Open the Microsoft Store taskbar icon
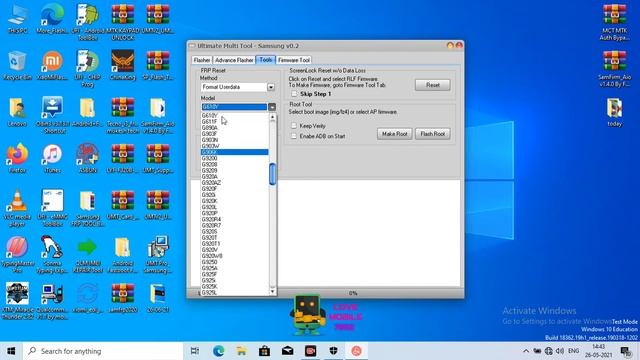The height and width of the screenshot is (360, 640). [x=264, y=351]
